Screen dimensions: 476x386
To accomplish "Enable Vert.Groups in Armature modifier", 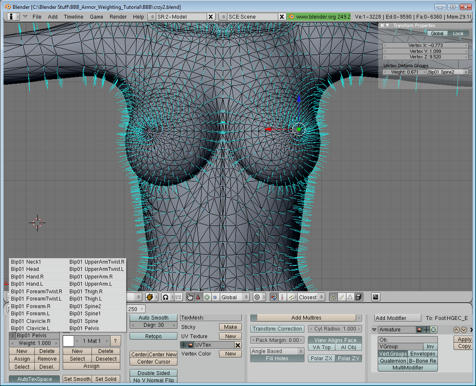I will 393,354.
